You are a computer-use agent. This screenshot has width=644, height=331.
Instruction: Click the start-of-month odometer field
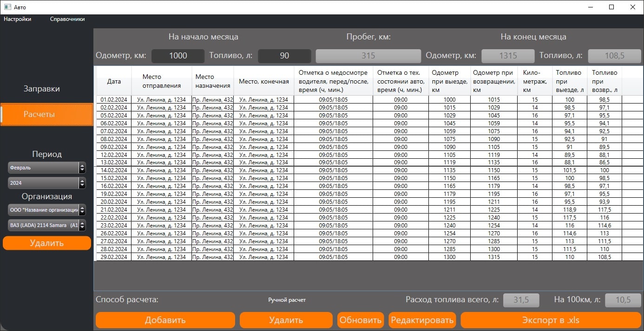(x=178, y=56)
